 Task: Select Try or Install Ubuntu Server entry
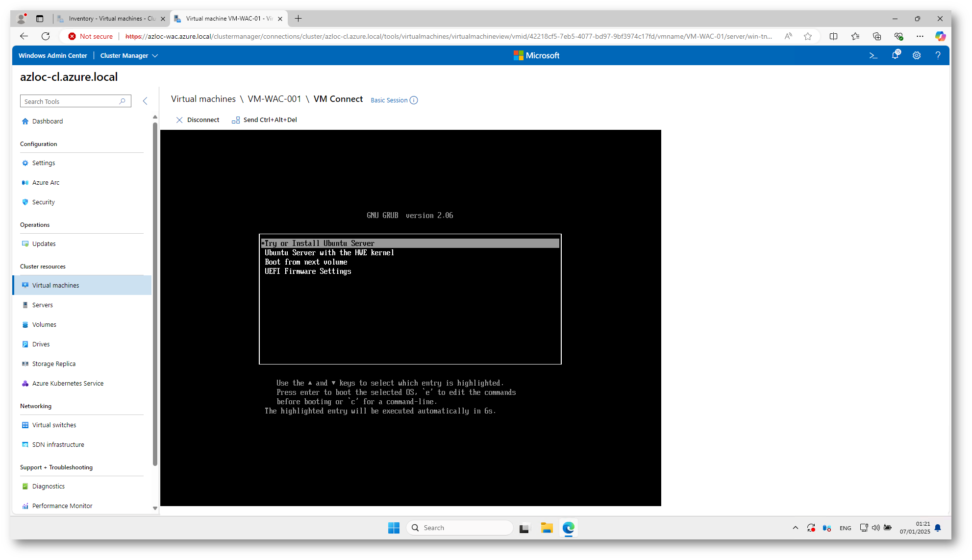coord(410,243)
